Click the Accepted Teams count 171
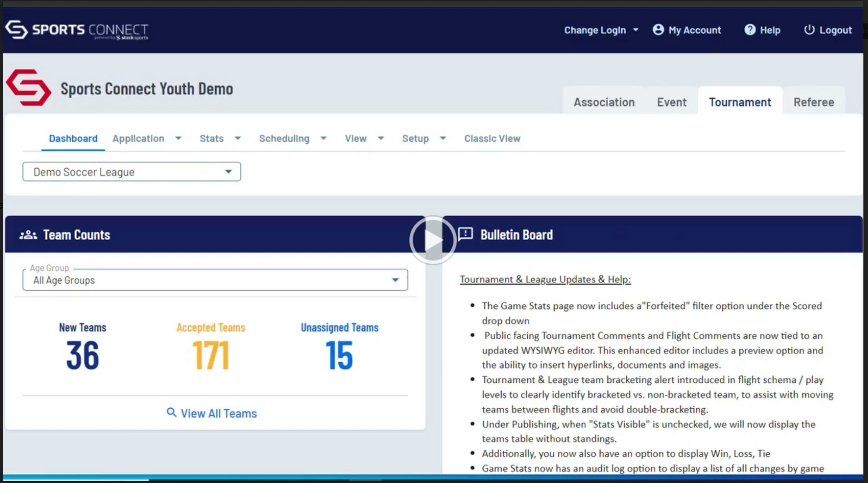This screenshot has height=483, width=868. [211, 355]
